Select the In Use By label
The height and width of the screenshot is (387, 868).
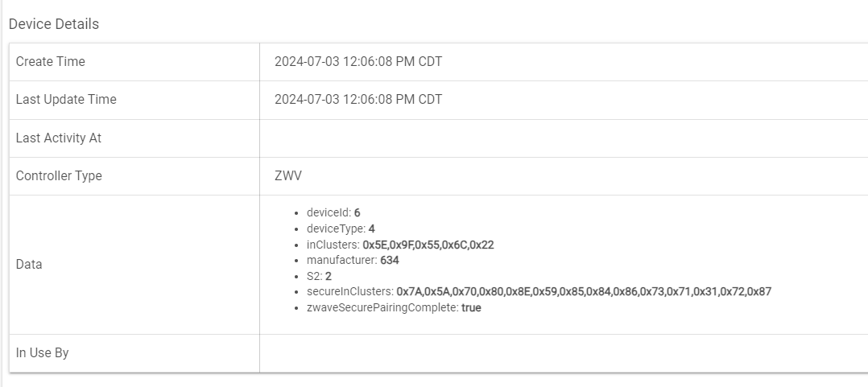[42, 352]
